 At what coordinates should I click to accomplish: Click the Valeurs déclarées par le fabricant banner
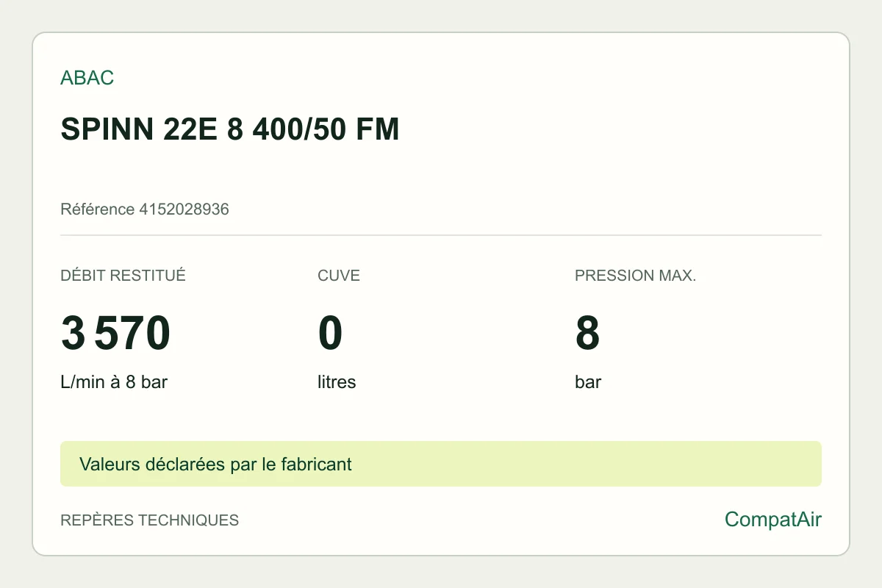click(441, 464)
